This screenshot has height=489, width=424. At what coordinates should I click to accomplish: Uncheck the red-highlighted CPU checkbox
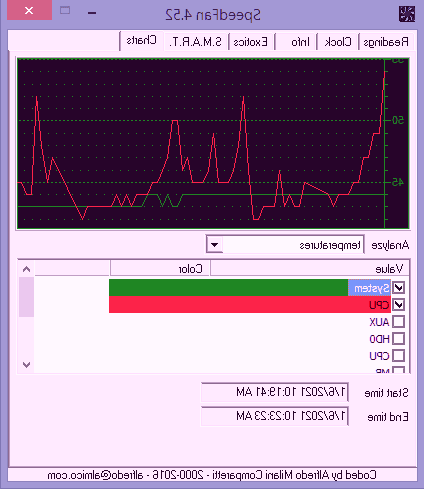coord(399,304)
